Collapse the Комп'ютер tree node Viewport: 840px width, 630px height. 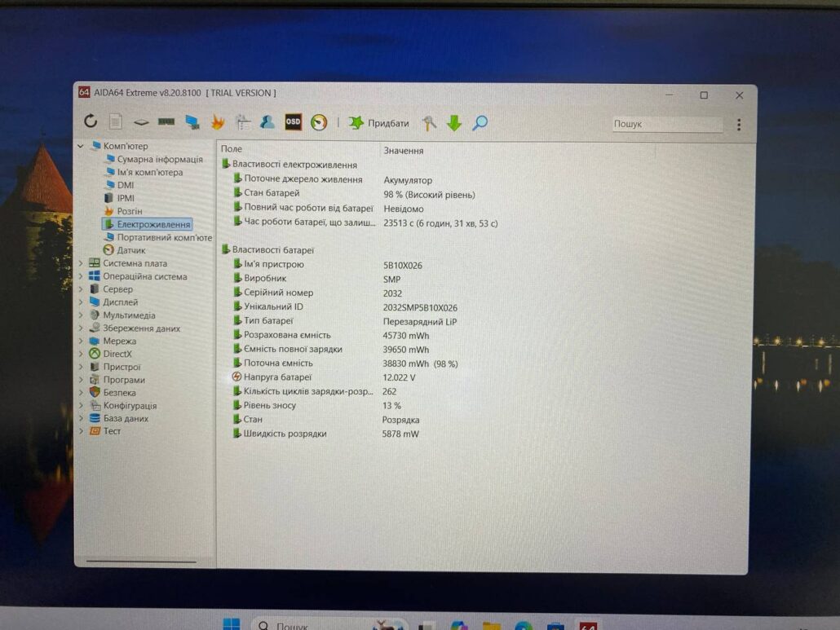pos(81,147)
